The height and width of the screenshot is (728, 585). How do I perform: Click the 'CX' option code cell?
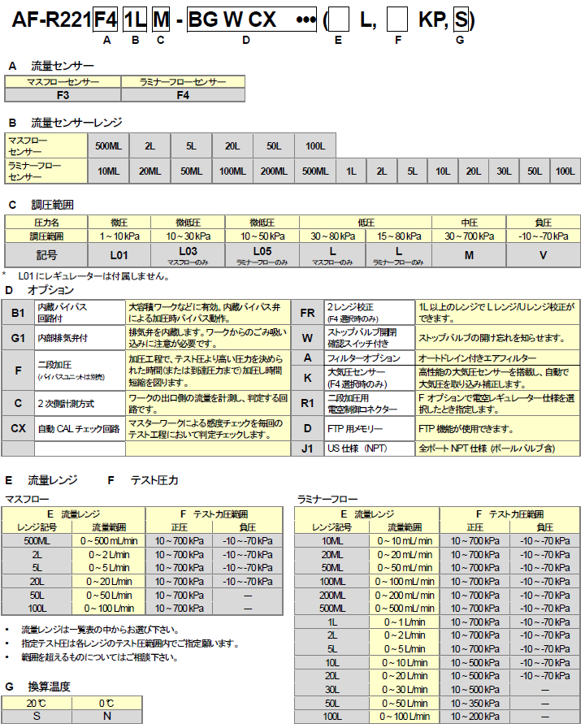coord(18,428)
